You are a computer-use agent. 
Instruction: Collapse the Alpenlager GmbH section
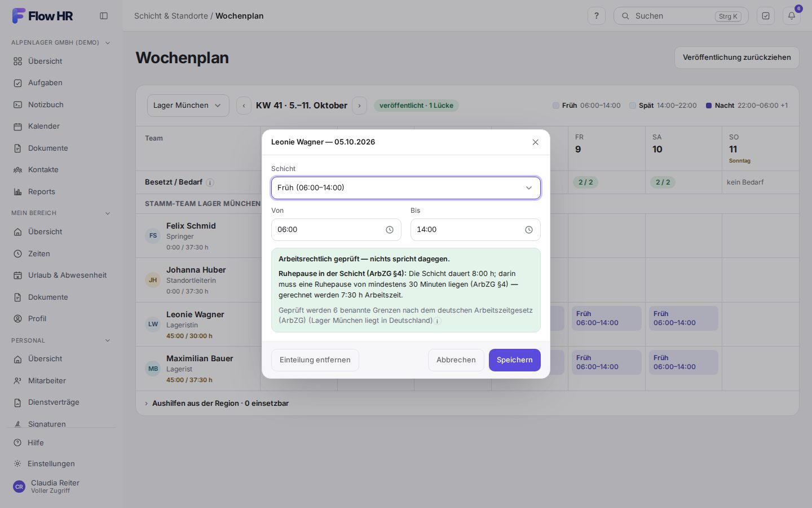(61, 42)
